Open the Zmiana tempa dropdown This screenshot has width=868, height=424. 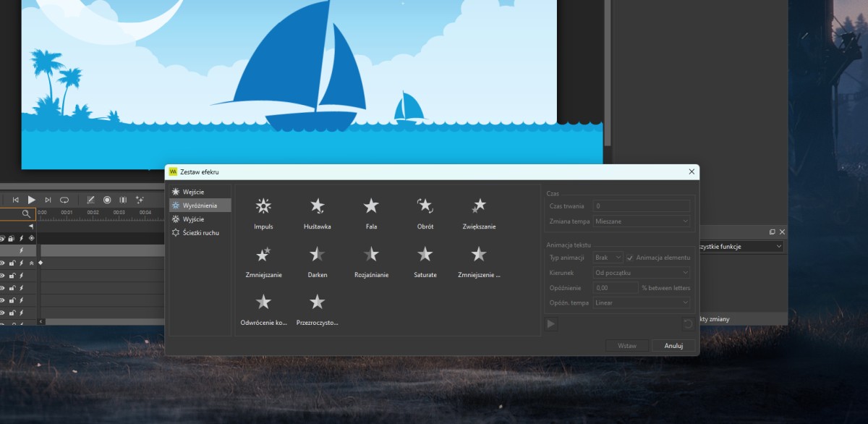pos(642,221)
